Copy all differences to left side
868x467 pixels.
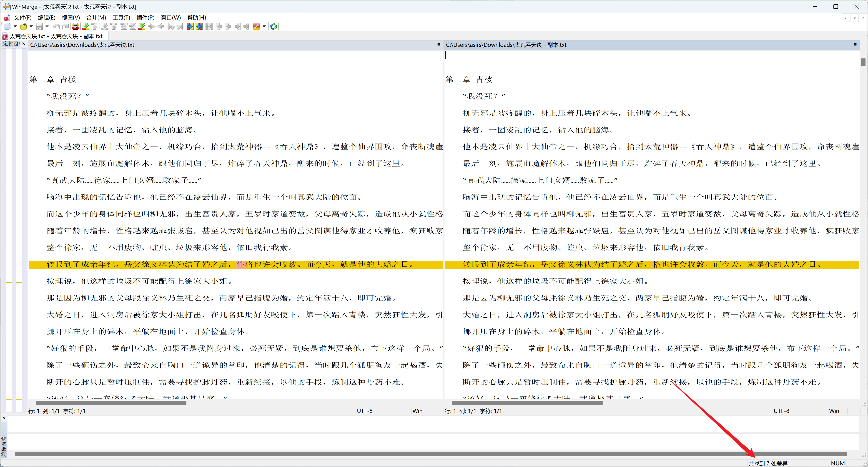(199, 26)
